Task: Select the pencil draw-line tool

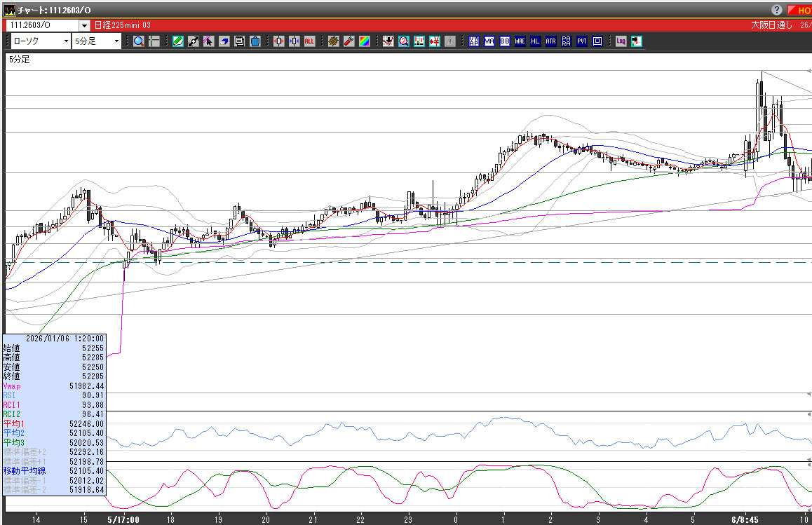Action: [177, 41]
